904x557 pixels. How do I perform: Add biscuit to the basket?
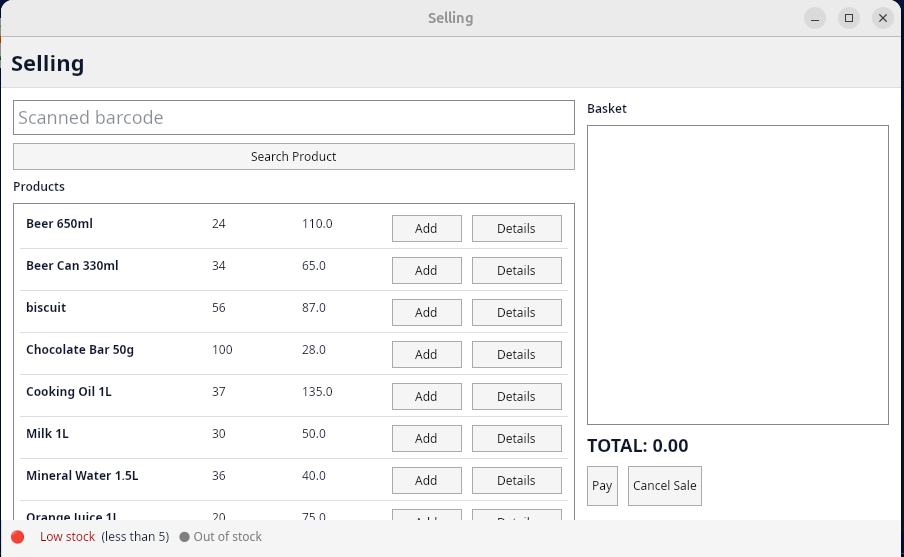click(426, 312)
